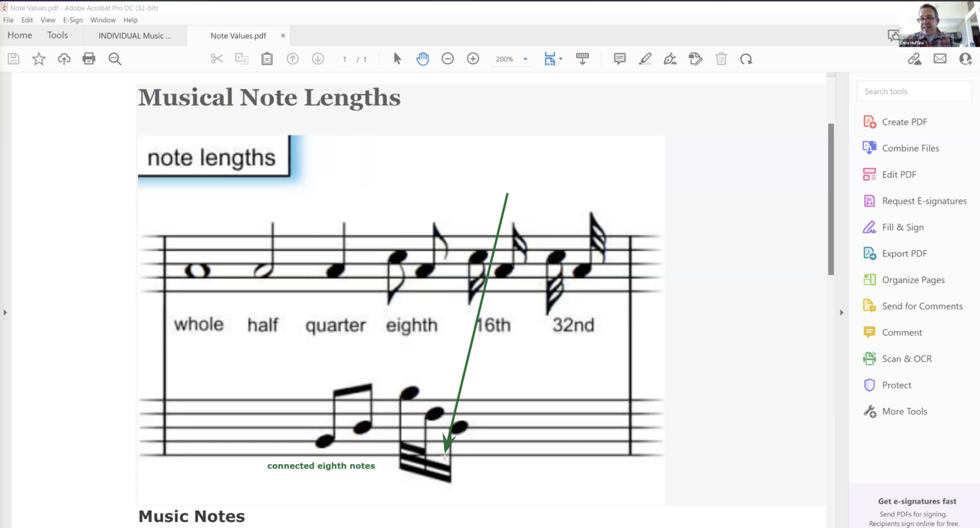Collapse the right tools pane
Screen dimensions: 980x528
click(x=841, y=312)
